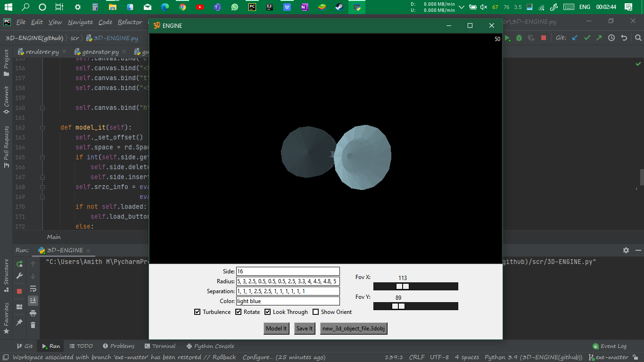Screen dimensions: 644x362
Task: Click red Stop icon in Run panel
Action: pos(19,291)
